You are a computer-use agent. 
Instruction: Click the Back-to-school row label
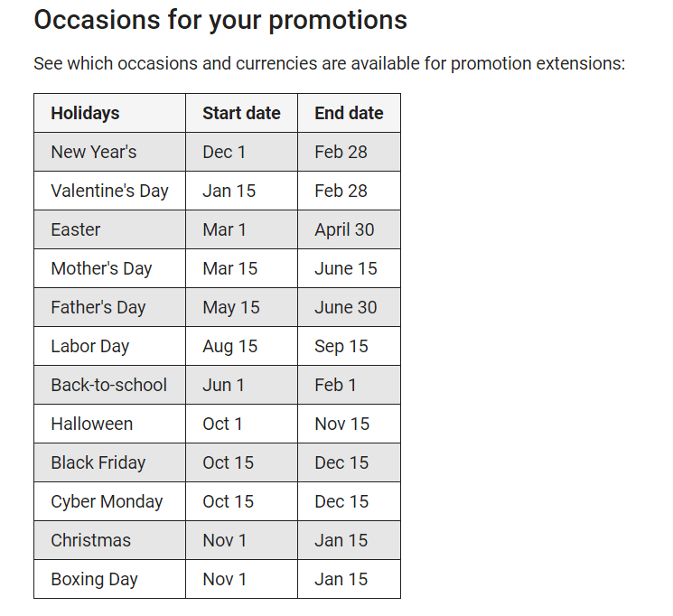point(108,385)
